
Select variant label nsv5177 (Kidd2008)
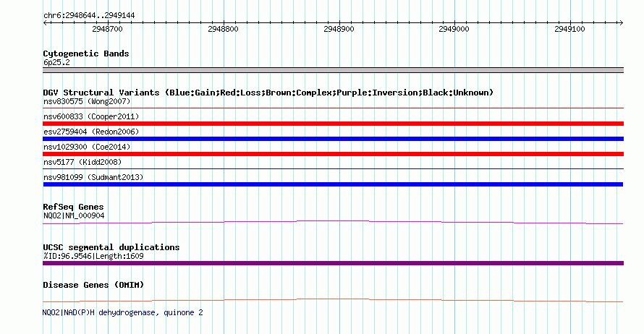tap(82, 162)
